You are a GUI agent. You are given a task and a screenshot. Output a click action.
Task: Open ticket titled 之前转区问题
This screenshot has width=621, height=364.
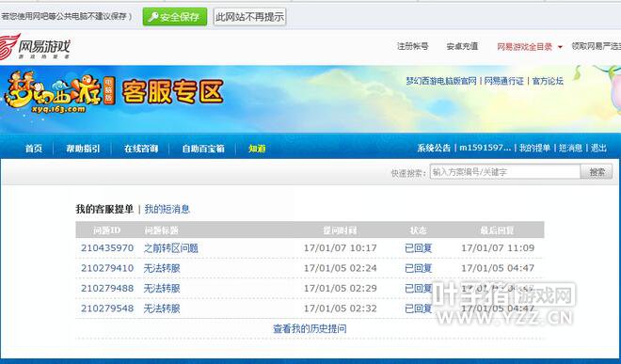(170, 248)
